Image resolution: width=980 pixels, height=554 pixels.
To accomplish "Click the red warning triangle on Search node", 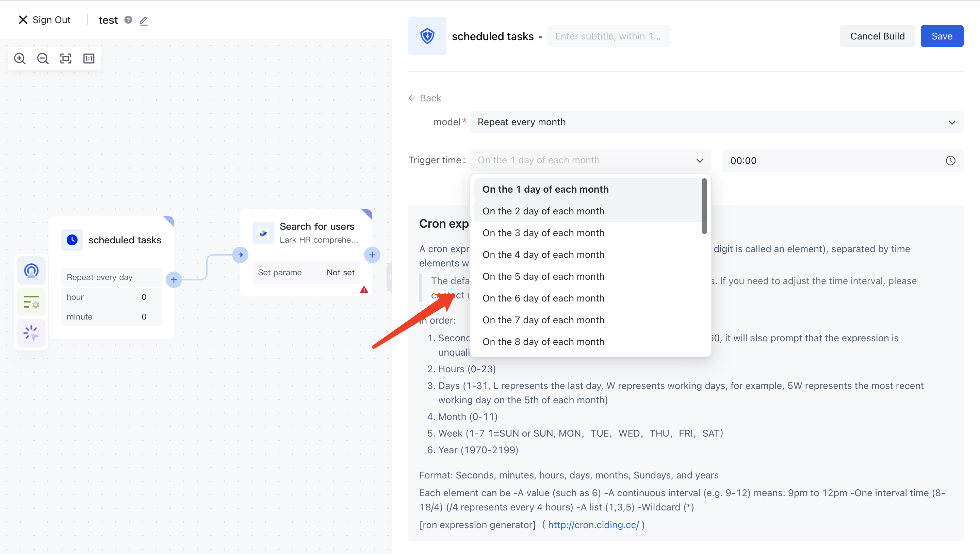I will 364,290.
